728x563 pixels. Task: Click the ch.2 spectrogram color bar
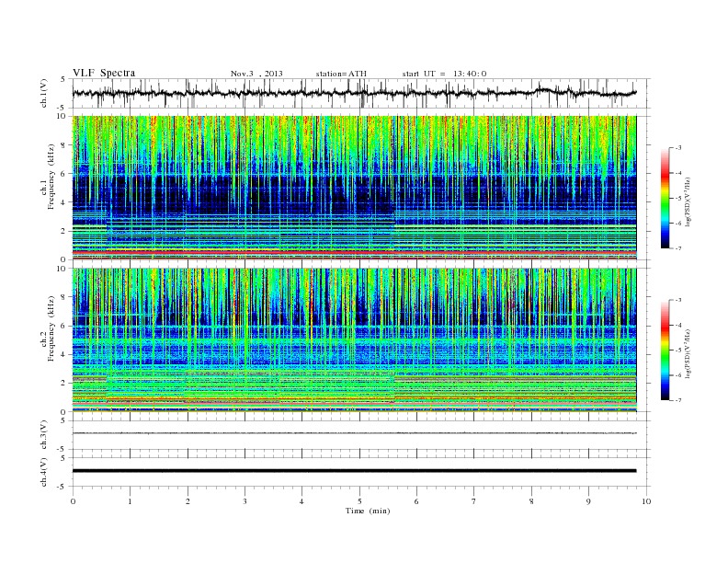pyautogui.click(x=665, y=350)
